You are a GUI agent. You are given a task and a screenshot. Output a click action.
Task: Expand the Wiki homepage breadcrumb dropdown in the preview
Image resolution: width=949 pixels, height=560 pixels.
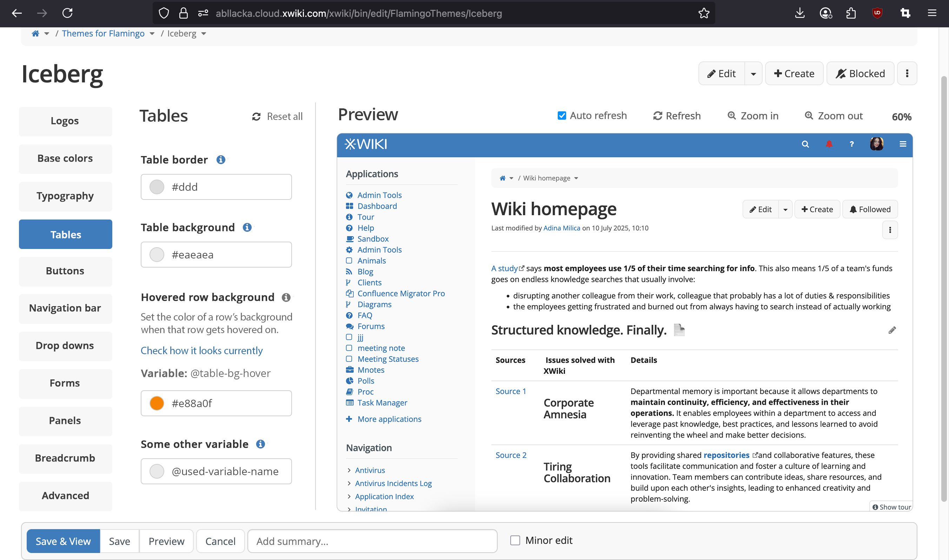[576, 178]
